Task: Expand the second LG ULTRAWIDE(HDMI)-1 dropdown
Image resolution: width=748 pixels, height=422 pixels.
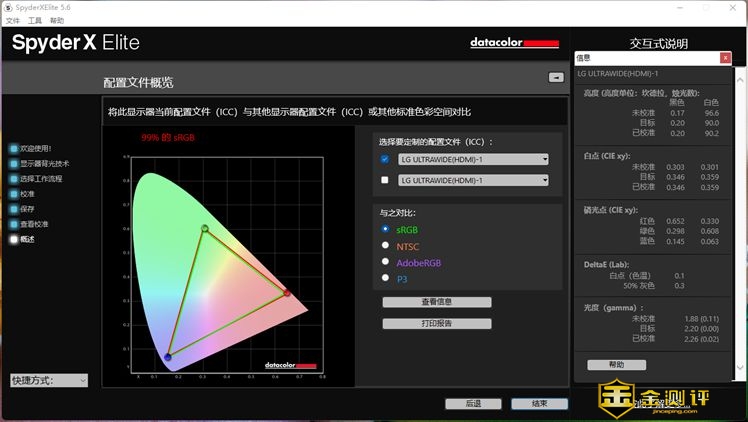Action: coord(473,180)
